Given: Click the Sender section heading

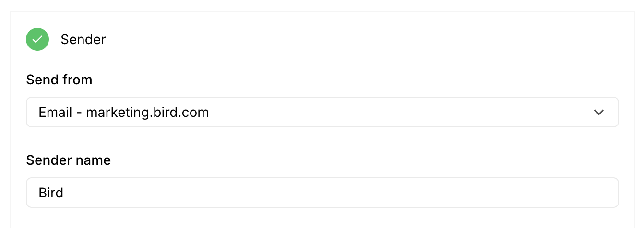Looking at the screenshot, I should pos(83,39).
